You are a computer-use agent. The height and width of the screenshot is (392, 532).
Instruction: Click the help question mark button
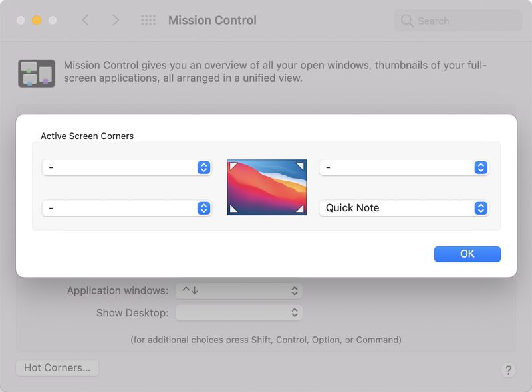508,370
